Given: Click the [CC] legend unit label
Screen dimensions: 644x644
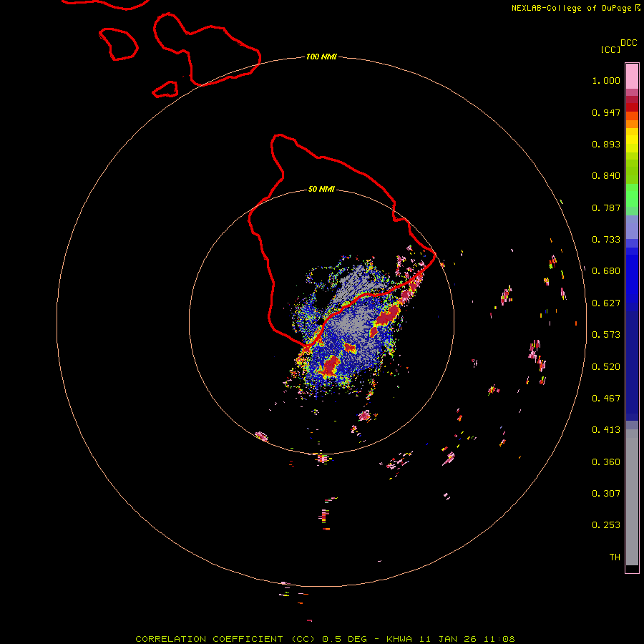Looking at the screenshot, I should pyautogui.click(x=610, y=49).
